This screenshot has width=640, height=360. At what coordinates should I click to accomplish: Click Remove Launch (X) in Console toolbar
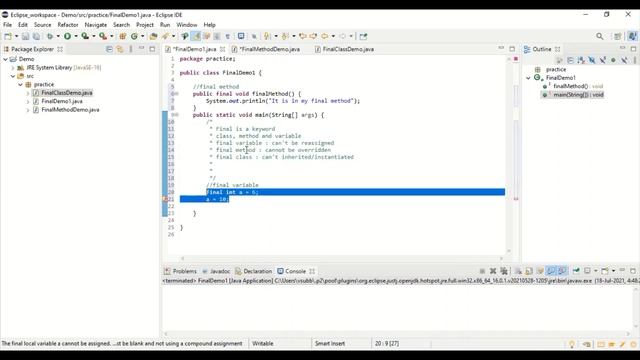(493, 271)
